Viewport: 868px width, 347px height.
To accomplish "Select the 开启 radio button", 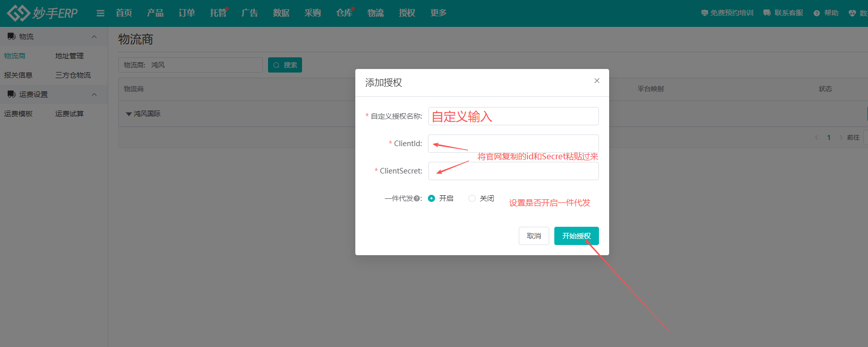I will pyautogui.click(x=431, y=198).
